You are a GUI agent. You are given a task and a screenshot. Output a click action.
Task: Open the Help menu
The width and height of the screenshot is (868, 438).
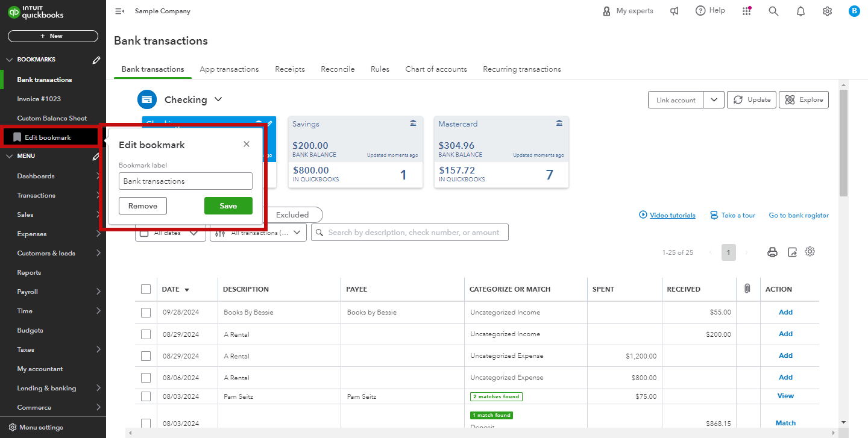click(710, 11)
